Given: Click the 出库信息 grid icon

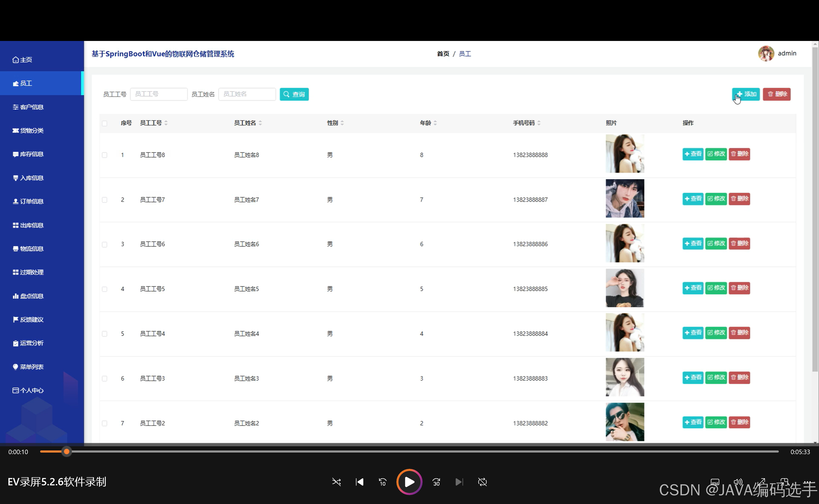Looking at the screenshot, I should pos(15,225).
